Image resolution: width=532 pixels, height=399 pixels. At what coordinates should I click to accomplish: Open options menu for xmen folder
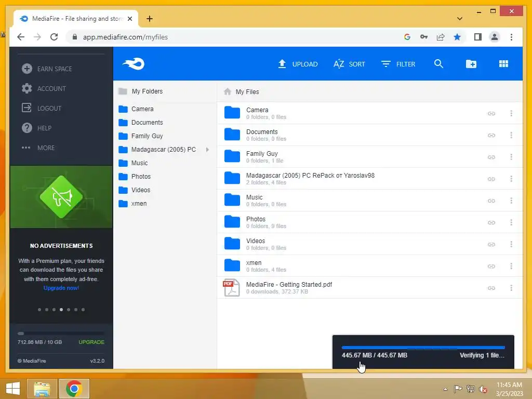click(x=511, y=266)
